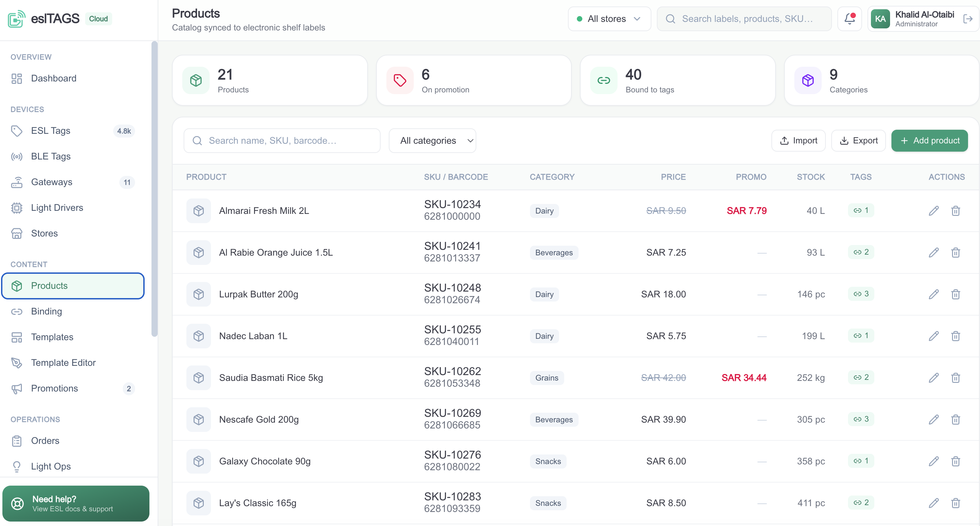Open Dashboard in the sidebar
The image size is (980, 526).
coord(73,78)
